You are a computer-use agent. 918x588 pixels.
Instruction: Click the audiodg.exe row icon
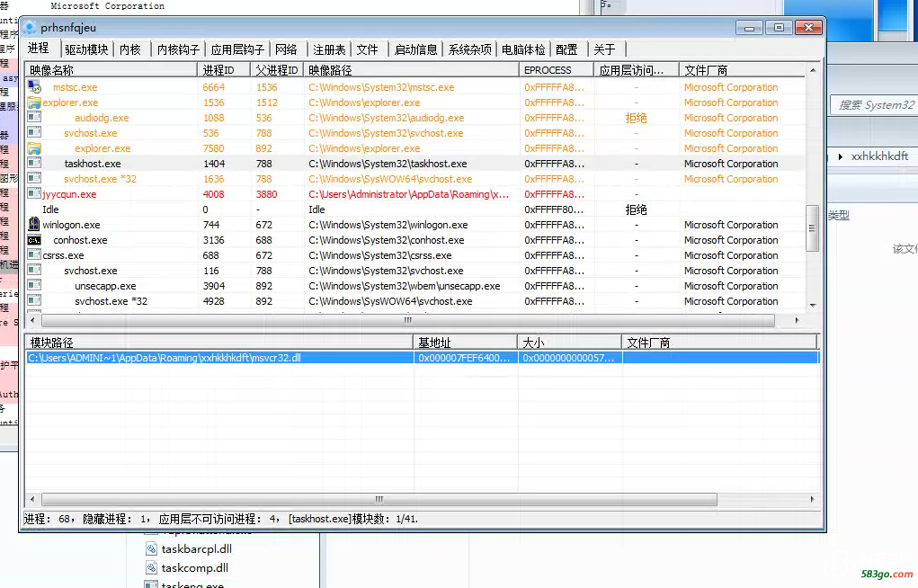tap(34, 118)
